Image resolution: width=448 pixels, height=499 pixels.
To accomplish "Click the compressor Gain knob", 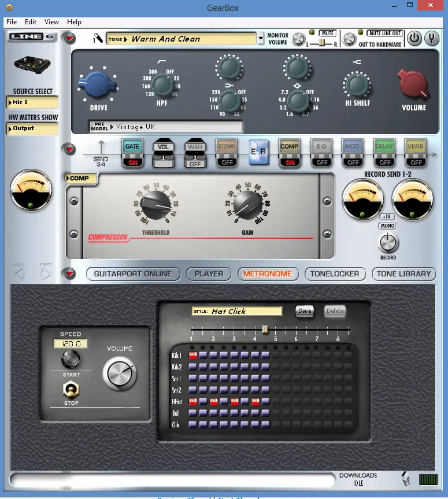I will (247, 206).
